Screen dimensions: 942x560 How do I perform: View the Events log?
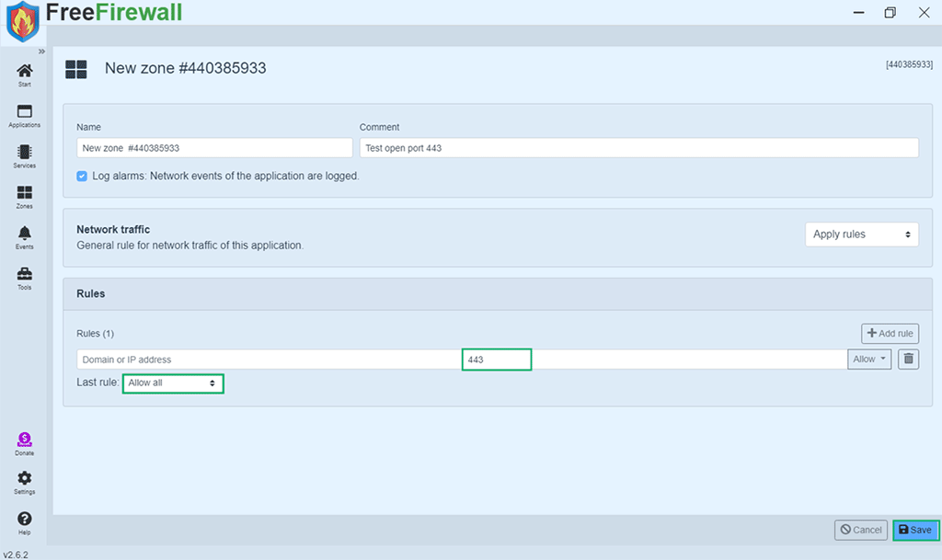(x=24, y=236)
